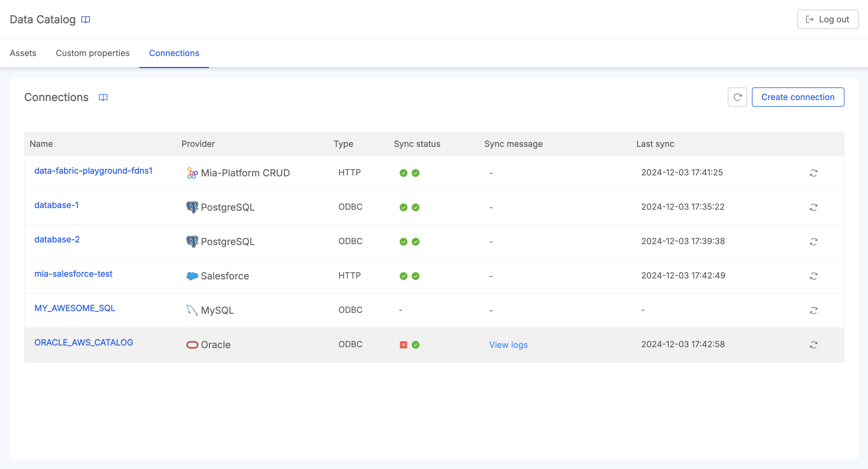The image size is (868, 469).
Task: Open the mia-salesforce-test connection
Action: click(x=73, y=274)
